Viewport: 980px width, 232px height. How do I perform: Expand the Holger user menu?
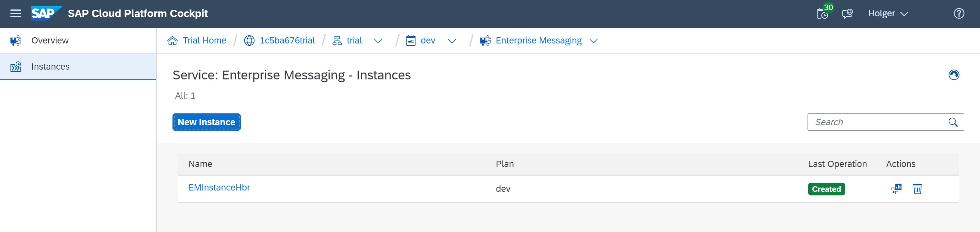[x=888, y=14]
